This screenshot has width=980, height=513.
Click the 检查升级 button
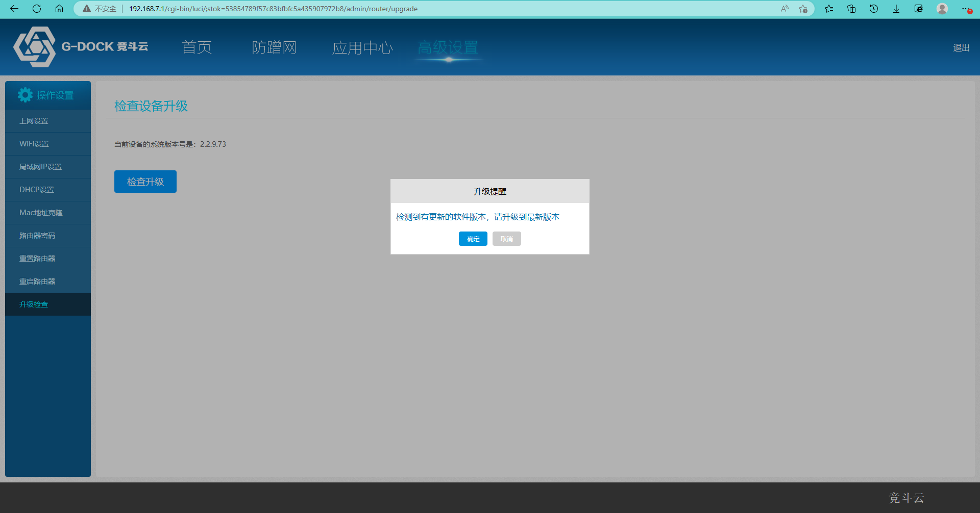[145, 182]
